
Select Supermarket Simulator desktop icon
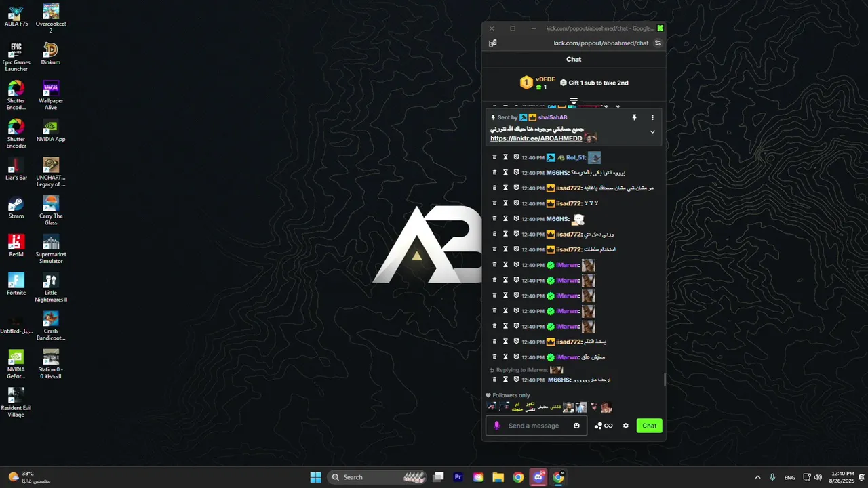click(51, 249)
